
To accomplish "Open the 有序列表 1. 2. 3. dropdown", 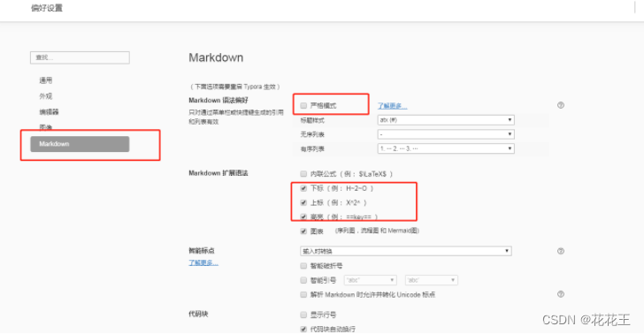I will 446,148.
